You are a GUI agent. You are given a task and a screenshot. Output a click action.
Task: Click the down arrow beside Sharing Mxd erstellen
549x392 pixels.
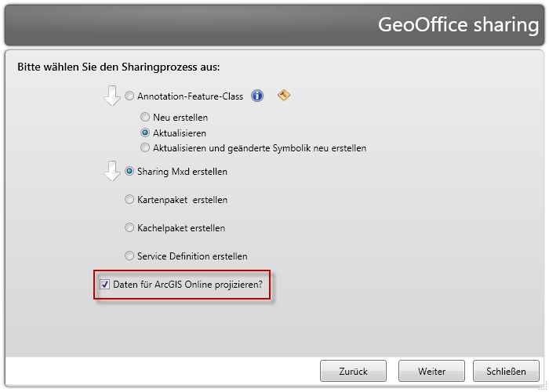pos(112,171)
